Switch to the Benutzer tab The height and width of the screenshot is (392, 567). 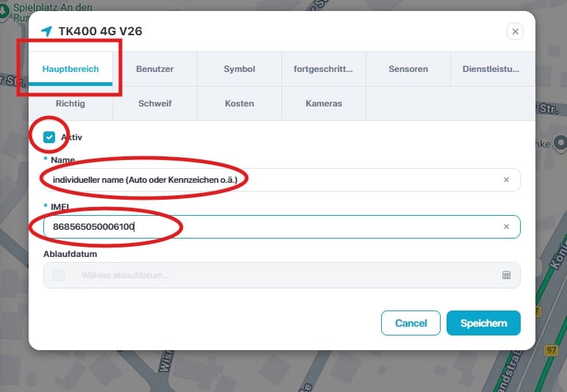(x=154, y=70)
